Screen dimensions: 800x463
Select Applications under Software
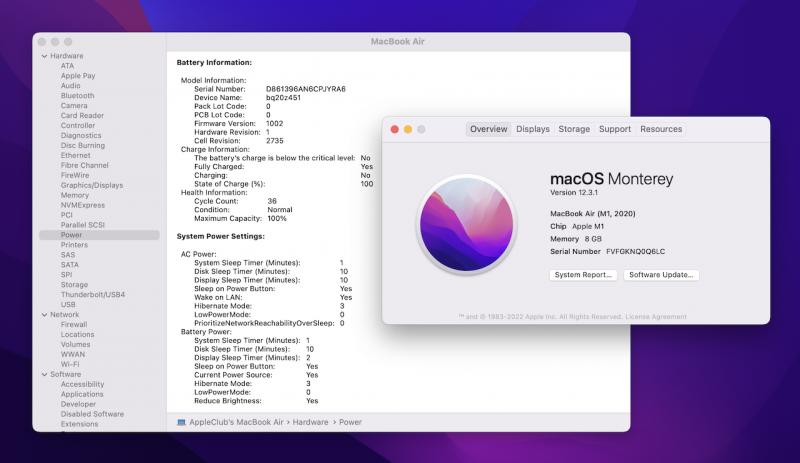coord(82,394)
